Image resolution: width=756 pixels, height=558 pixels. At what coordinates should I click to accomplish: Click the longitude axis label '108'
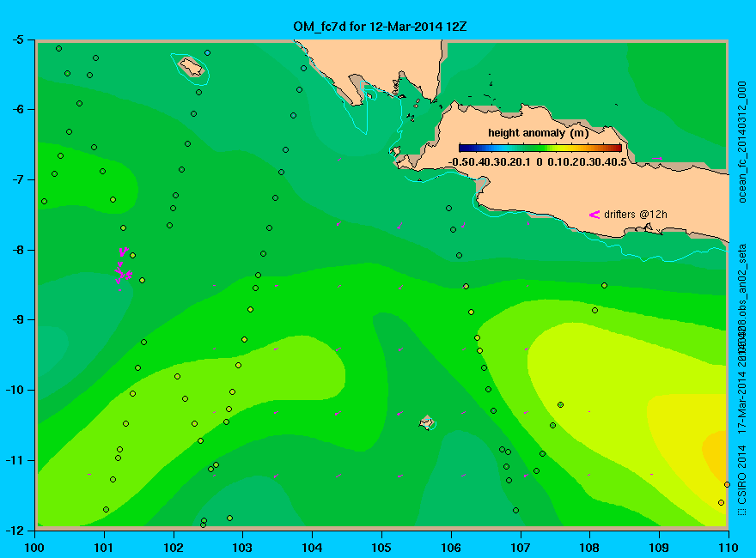tap(589, 548)
